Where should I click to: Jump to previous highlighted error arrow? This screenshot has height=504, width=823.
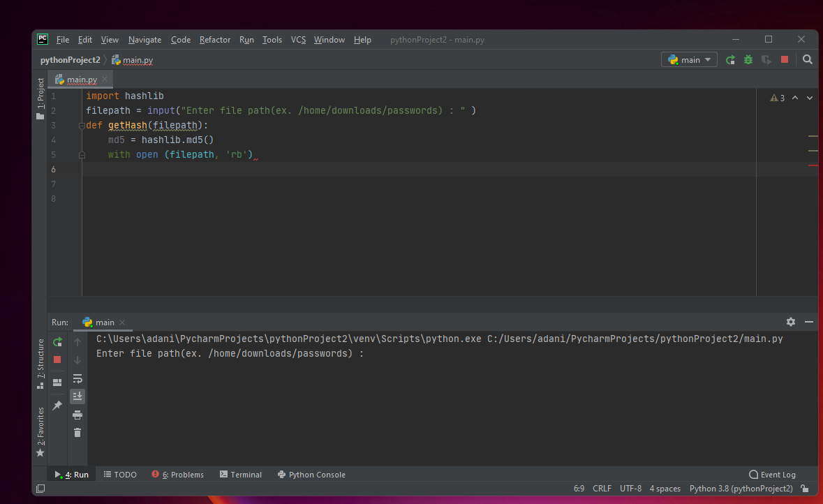click(x=795, y=98)
